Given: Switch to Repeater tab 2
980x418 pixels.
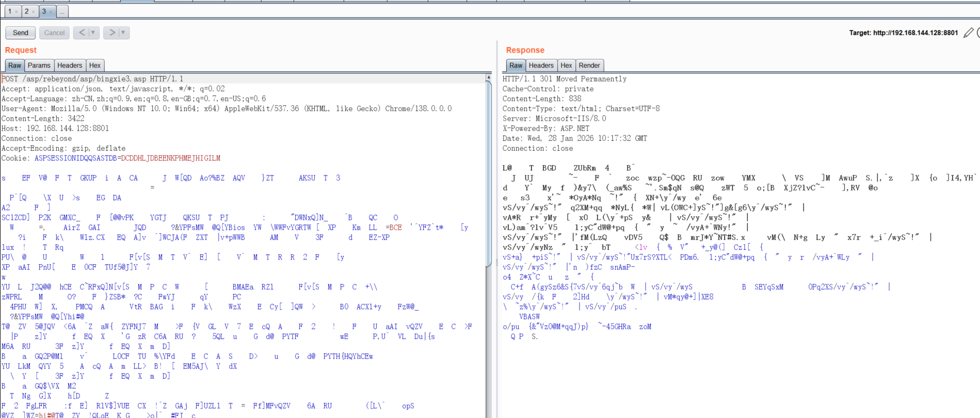Looking at the screenshot, I should 26,11.
